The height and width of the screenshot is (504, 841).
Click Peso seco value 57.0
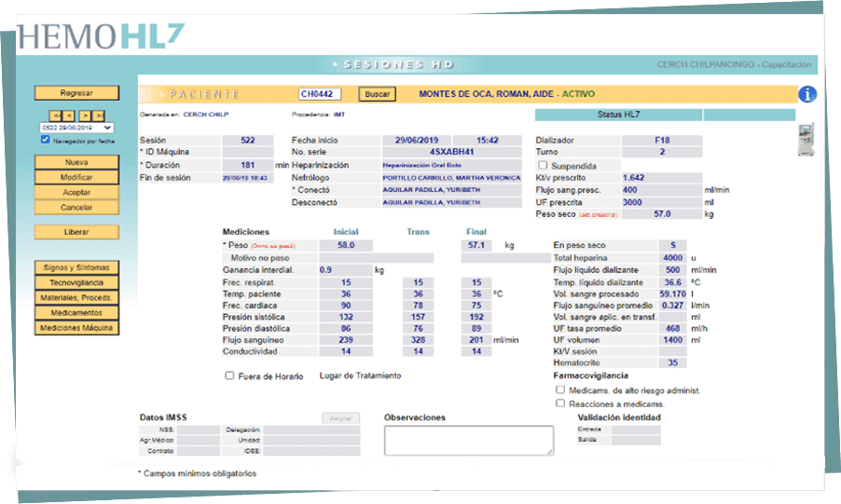pyautogui.click(x=662, y=214)
